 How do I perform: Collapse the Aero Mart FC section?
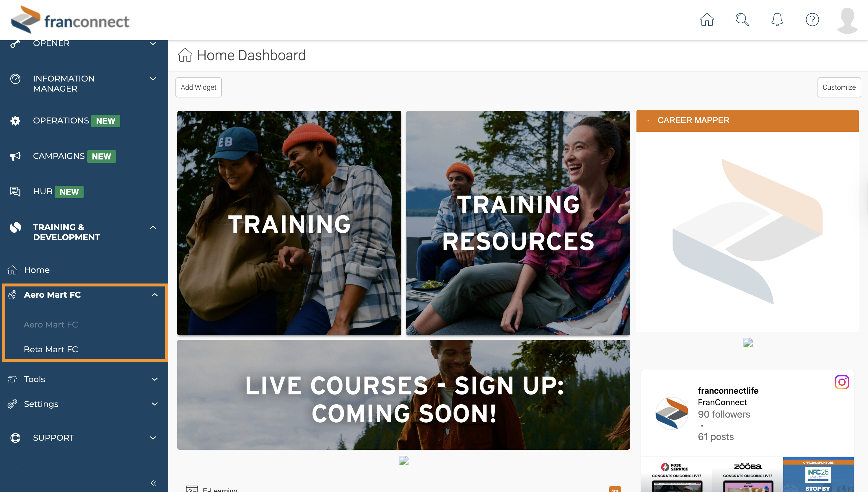155,295
